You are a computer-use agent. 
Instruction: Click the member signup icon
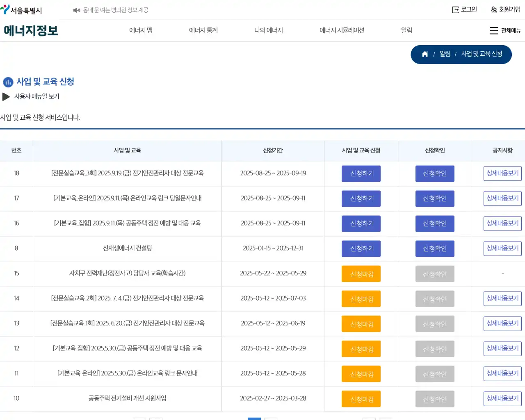(494, 10)
